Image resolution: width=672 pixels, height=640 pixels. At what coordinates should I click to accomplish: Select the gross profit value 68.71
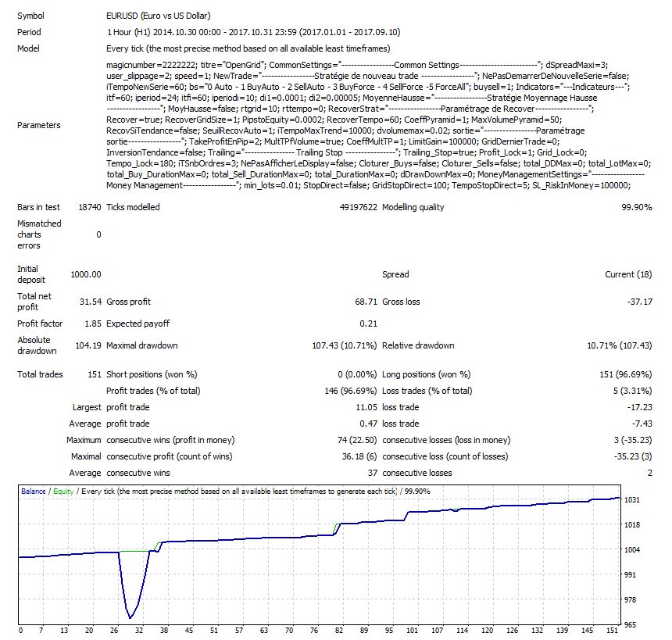pos(366,302)
